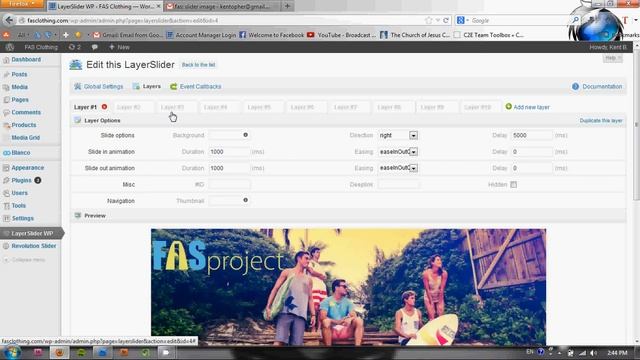640x360 pixels.
Task: Click the Settings sidebar icon
Action: tap(6, 218)
